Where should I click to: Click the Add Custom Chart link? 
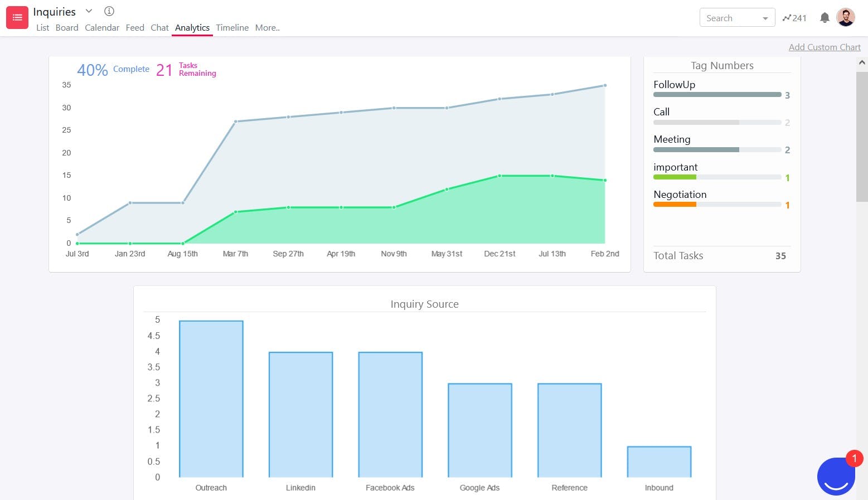click(x=825, y=47)
